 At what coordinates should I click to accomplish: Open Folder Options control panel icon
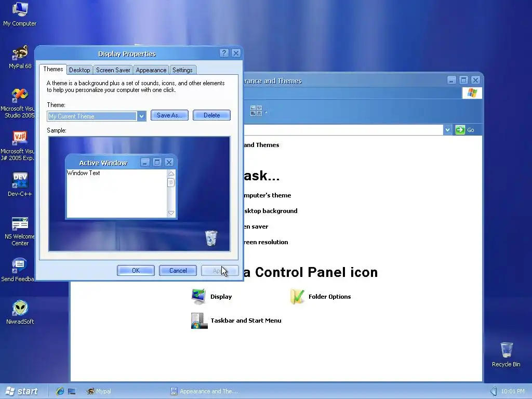click(297, 297)
